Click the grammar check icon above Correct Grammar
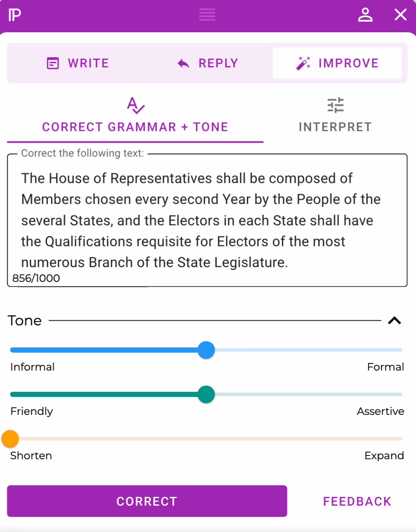This screenshot has width=416, height=532. pos(135,105)
